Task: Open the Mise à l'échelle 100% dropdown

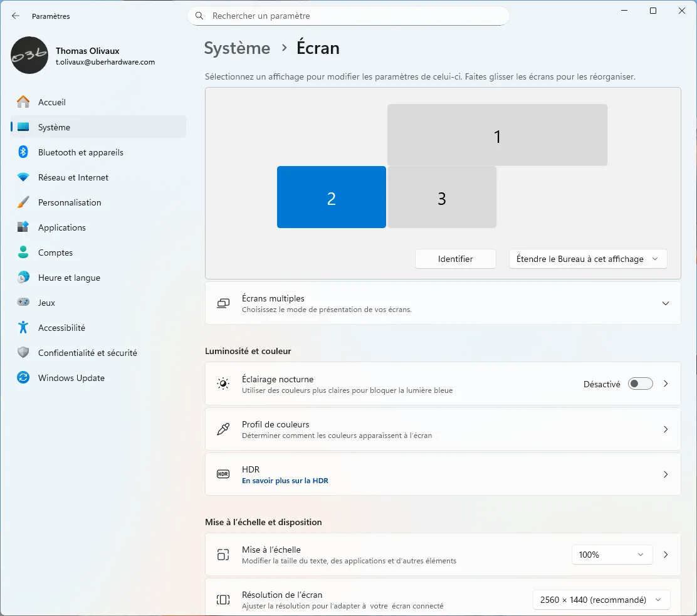Action: [x=611, y=555]
